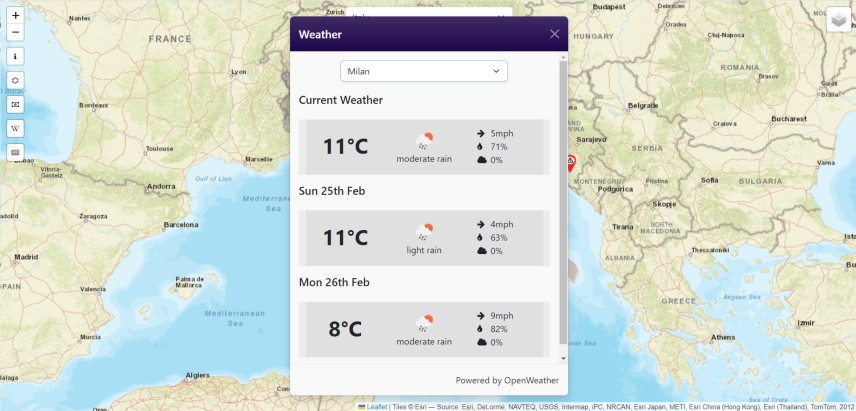Click the 5mph wind arrow icon
This screenshot has width=856, height=411.
click(481, 133)
